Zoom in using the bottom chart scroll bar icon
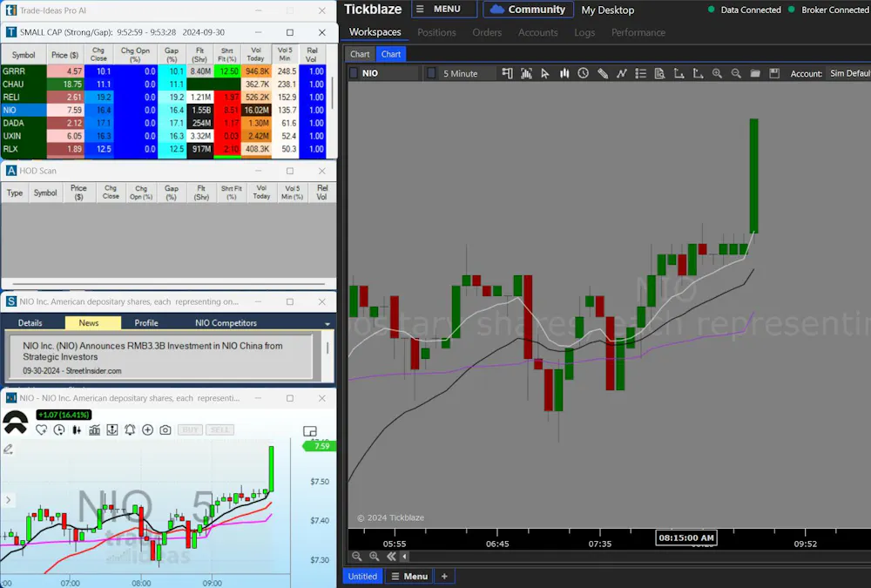Viewport: 871px width, 588px height. pos(375,557)
